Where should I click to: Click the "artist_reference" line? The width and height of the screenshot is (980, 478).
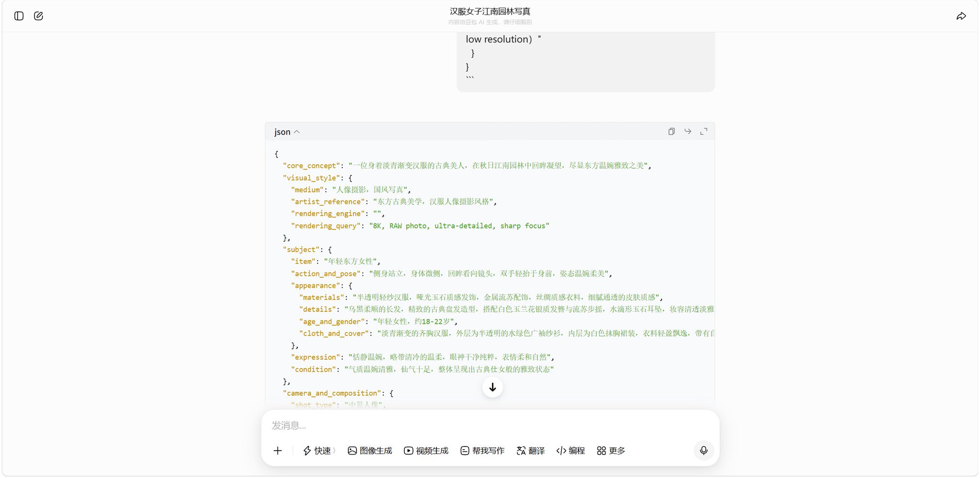[x=394, y=202]
